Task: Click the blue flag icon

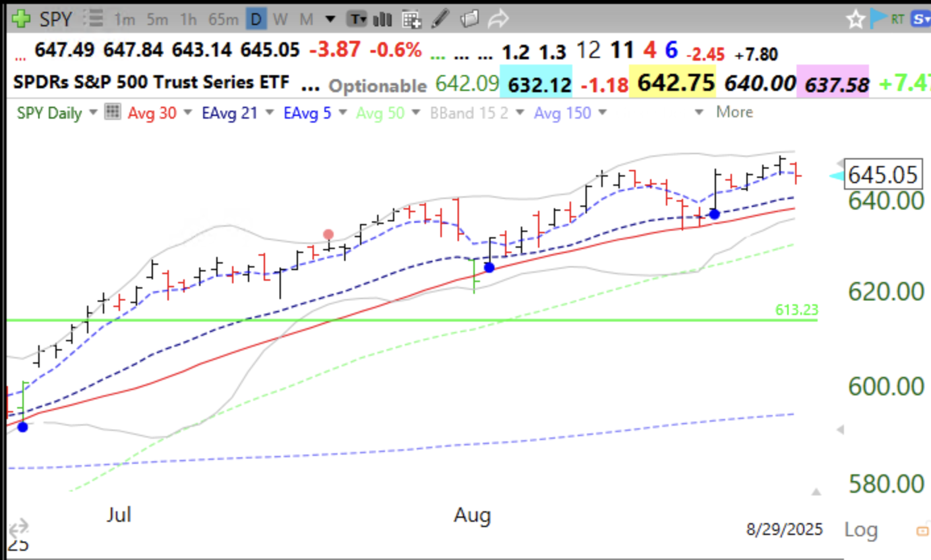Action: [x=878, y=18]
